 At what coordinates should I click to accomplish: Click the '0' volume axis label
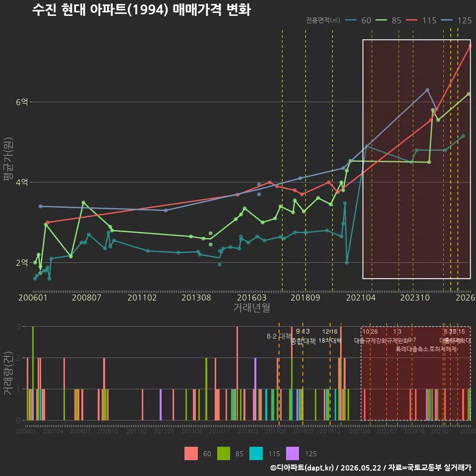pyautogui.click(x=18, y=420)
